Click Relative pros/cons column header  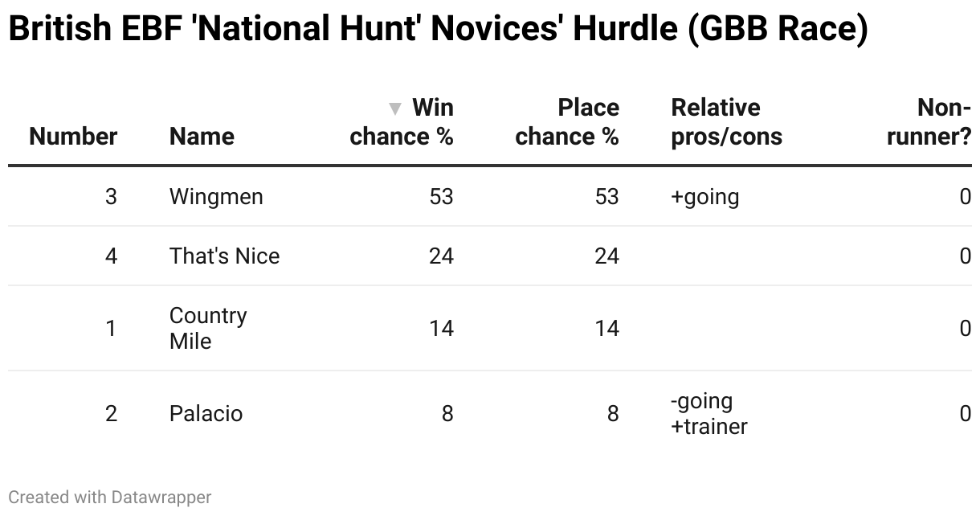click(726, 122)
